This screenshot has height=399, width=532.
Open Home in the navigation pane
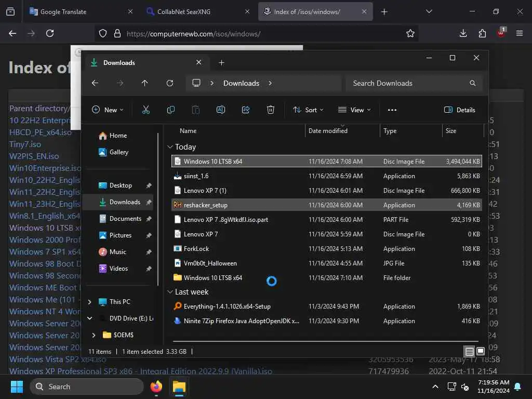[118, 136]
